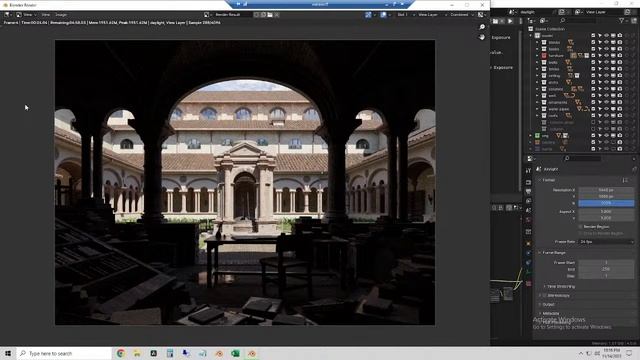Disable render camera icon for columns collection
This screenshot has height=360, width=640.
point(620,89)
